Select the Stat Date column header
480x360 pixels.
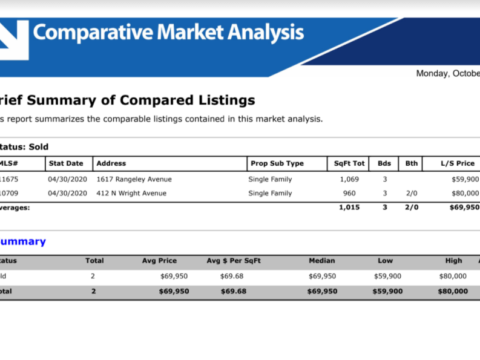click(66, 163)
